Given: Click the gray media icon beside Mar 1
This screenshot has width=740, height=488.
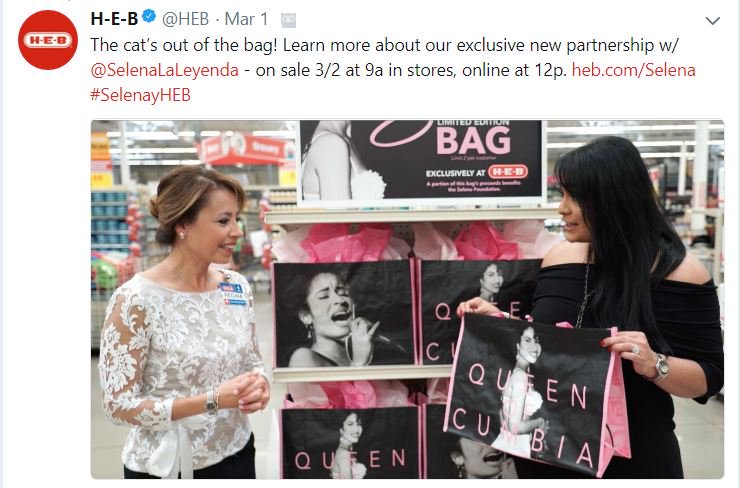Looking at the screenshot, I should click(288, 20).
